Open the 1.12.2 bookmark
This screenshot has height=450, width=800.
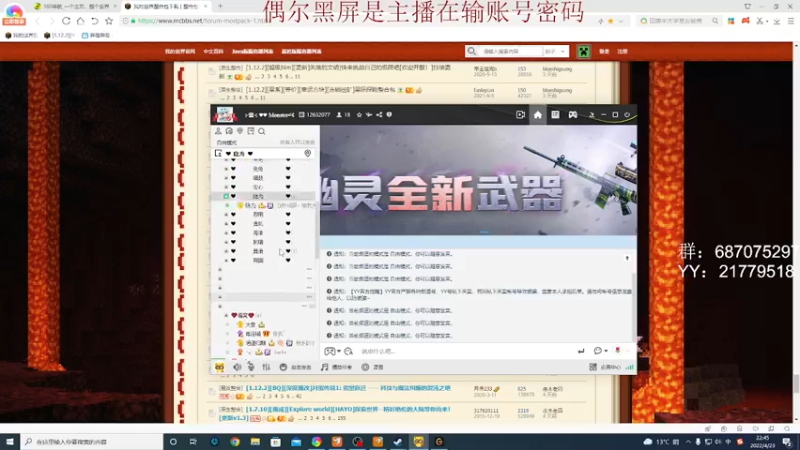pos(59,35)
